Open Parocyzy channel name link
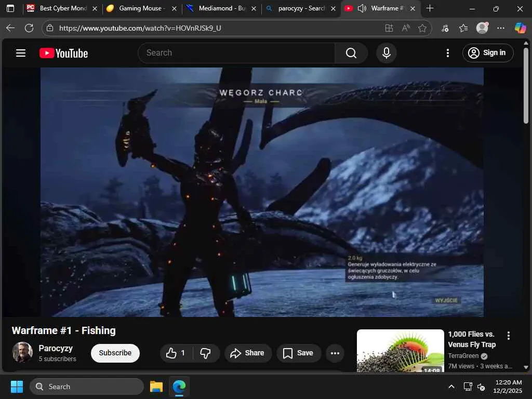This screenshot has height=399, width=532. point(56,349)
